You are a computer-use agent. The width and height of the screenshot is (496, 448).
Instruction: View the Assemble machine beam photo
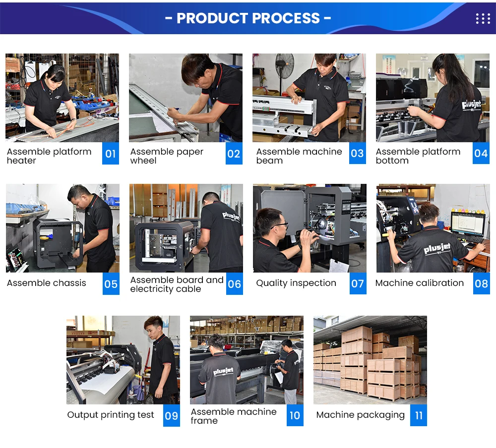point(309,98)
